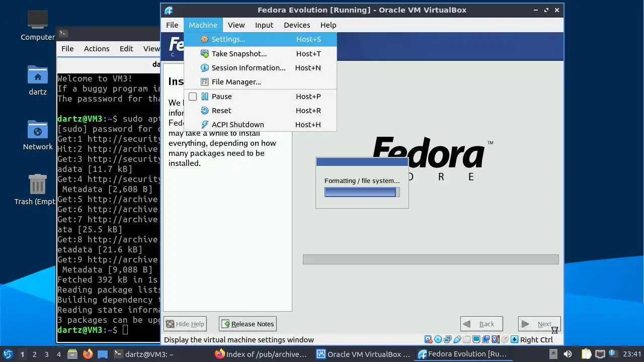Click the VirtualBox window title bar icon
Viewport: 644px width, 362px height.
pyautogui.click(x=169, y=10)
